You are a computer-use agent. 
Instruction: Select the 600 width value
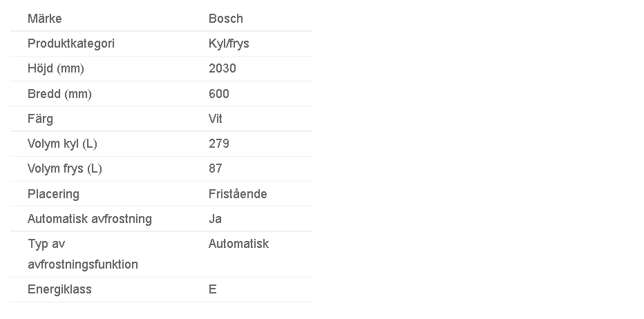(x=219, y=94)
